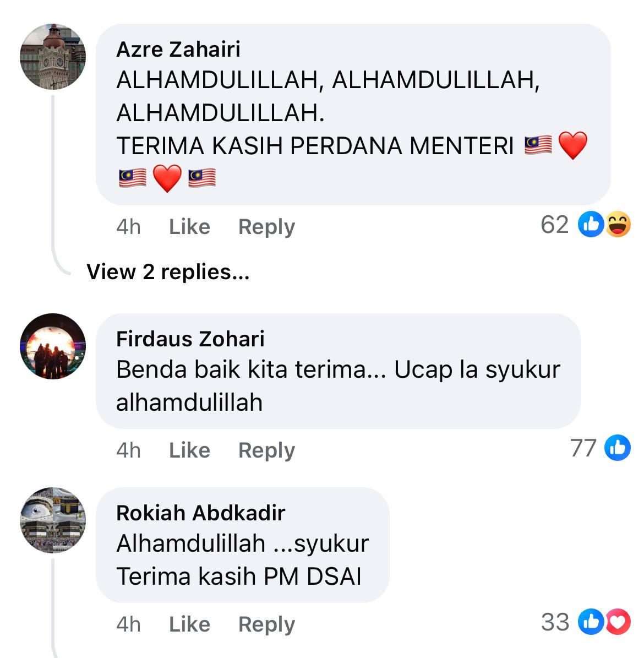Reply to Azre Zahairi's comment
This screenshot has height=658, width=644.
point(267,227)
